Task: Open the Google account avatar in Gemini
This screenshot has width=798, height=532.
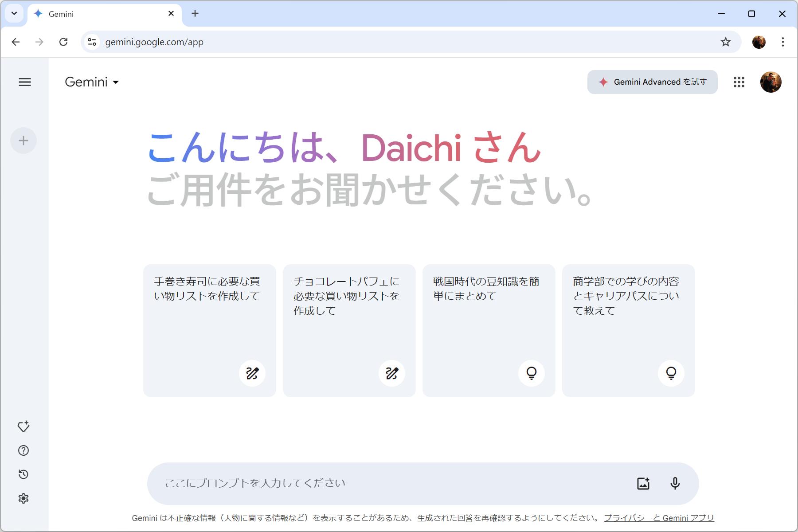Action: pyautogui.click(x=771, y=82)
